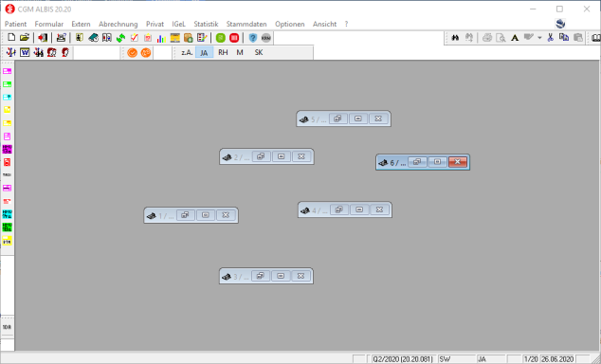Image resolution: width=601 pixels, height=364 pixels.
Task: Close minimized window 6 with red X
Action: tap(458, 162)
